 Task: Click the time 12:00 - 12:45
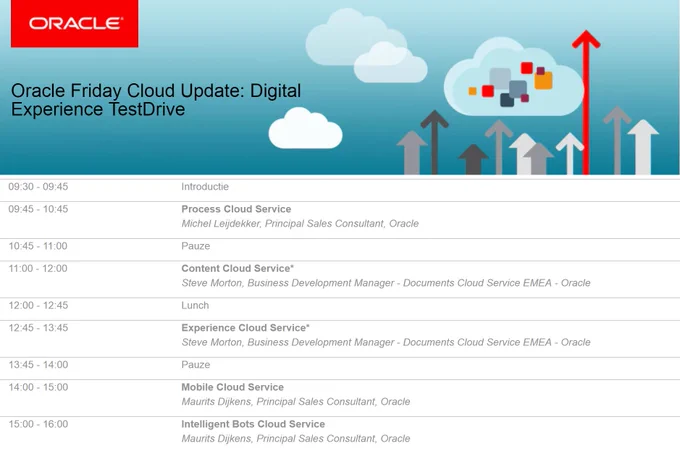(38, 305)
